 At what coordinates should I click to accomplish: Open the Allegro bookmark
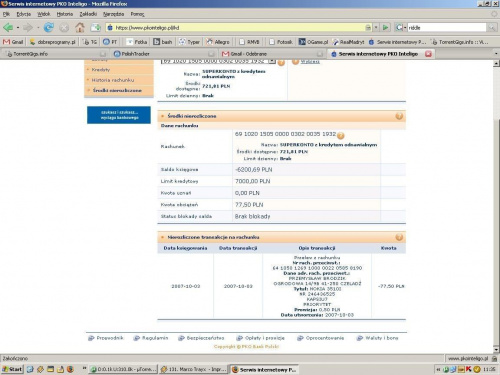click(218, 42)
